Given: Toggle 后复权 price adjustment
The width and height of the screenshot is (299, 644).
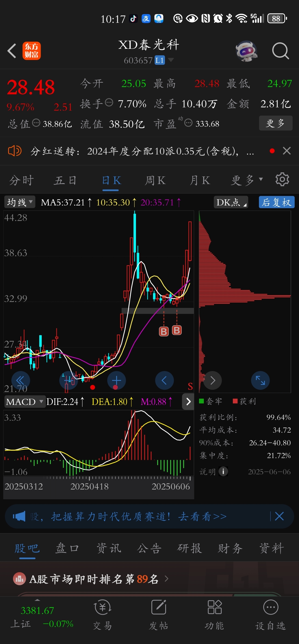Looking at the screenshot, I should click(277, 202).
